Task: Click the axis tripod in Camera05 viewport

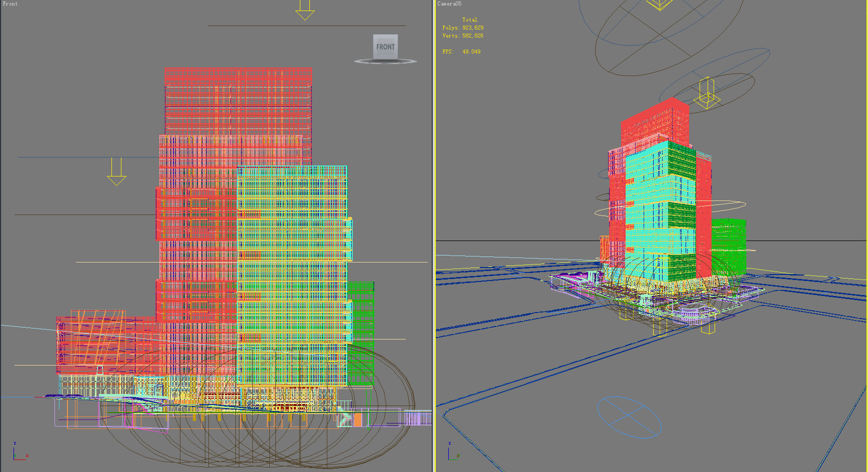Action: 454,450
